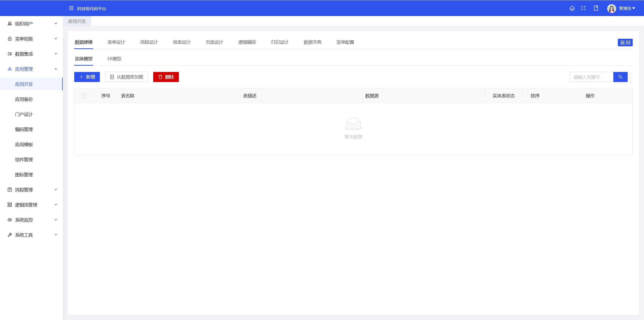Focus the 请输入关键字 search field
644x320 pixels.
(x=591, y=77)
